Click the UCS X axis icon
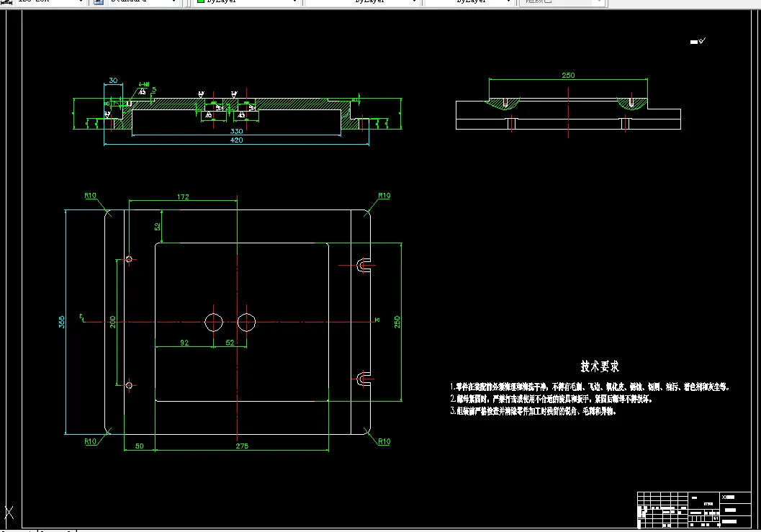 9,512
